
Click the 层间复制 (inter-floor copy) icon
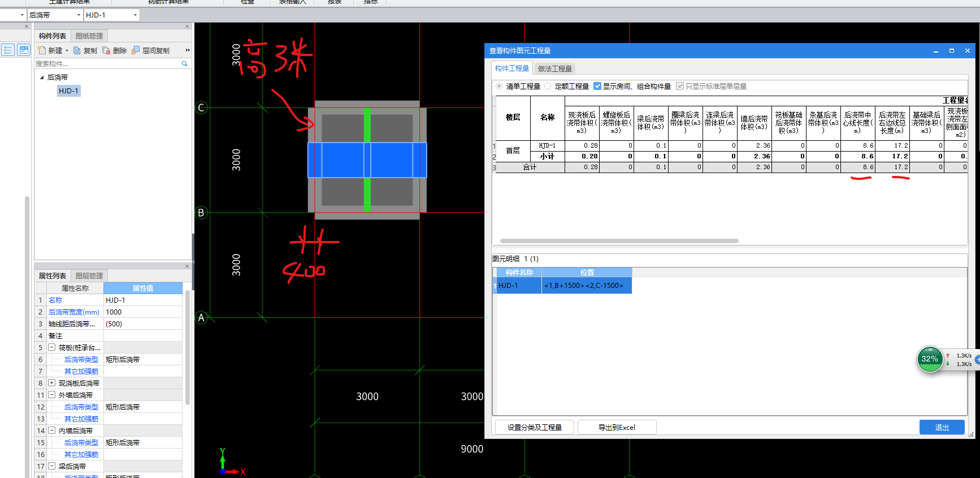click(136, 50)
